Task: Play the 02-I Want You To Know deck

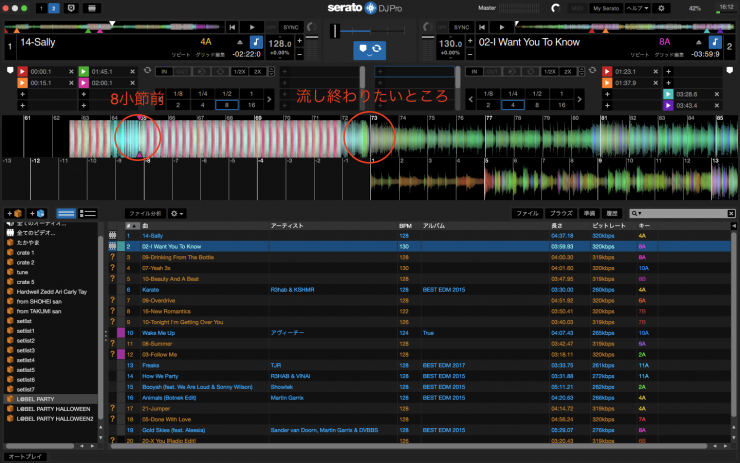Action: tap(502, 27)
